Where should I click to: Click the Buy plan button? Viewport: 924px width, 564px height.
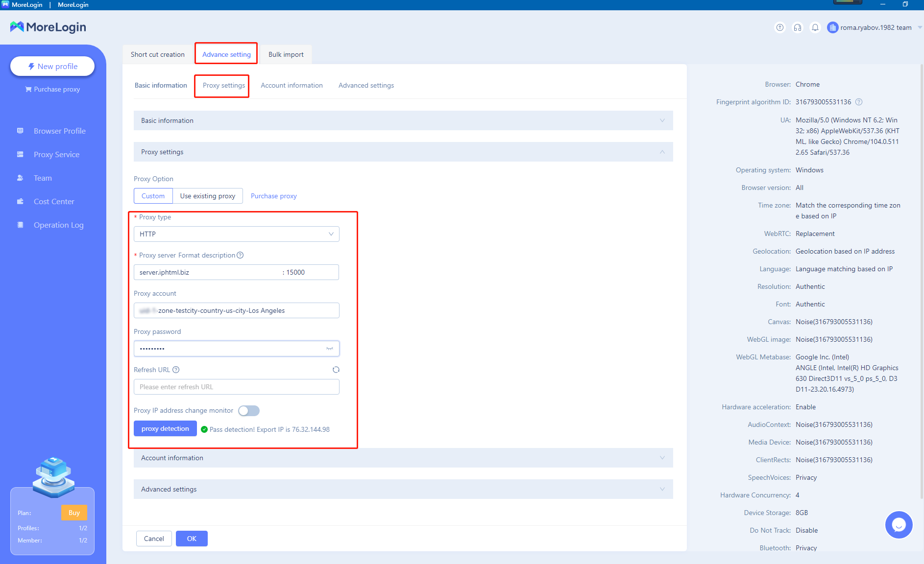pos(74,513)
